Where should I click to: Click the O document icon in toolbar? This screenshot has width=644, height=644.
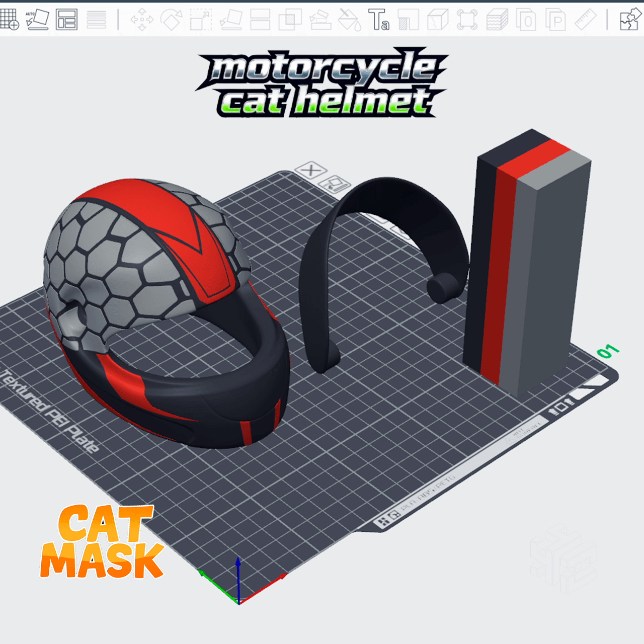(x=526, y=20)
